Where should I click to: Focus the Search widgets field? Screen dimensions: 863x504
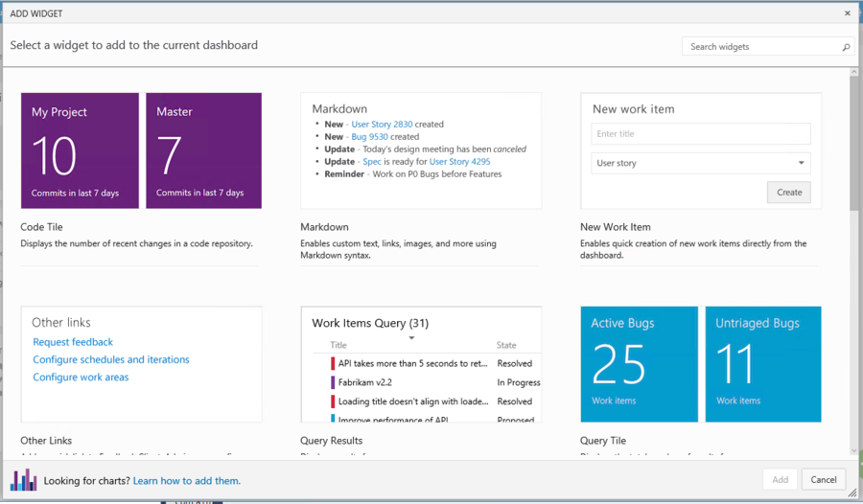coord(768,47)
